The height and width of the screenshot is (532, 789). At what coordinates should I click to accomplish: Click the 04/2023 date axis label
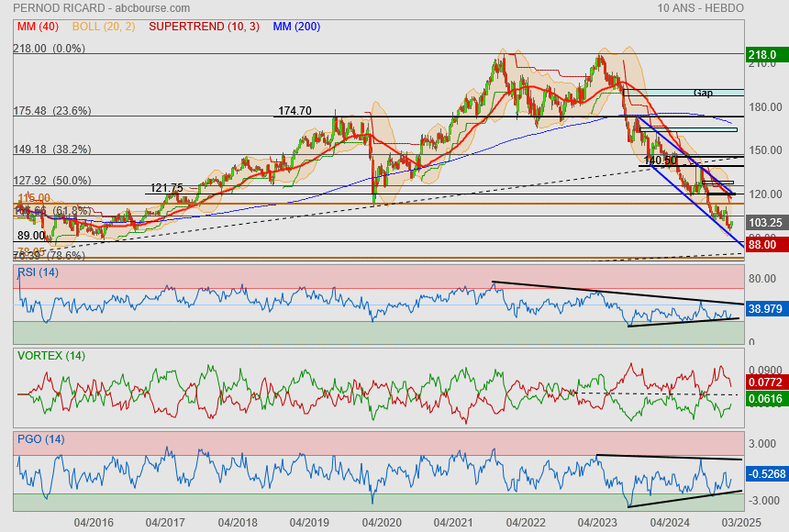pyautogui.click(x=597, y=523)
